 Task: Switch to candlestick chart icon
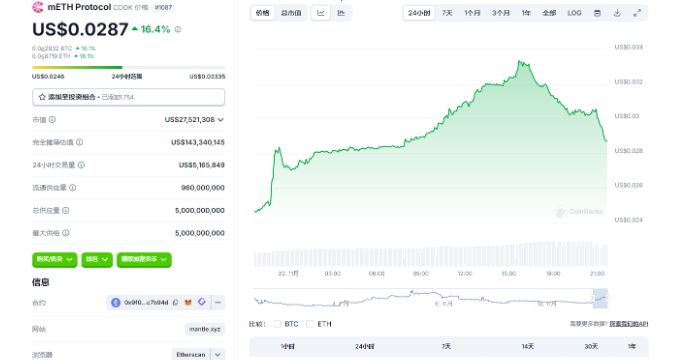tap(341, 13)
